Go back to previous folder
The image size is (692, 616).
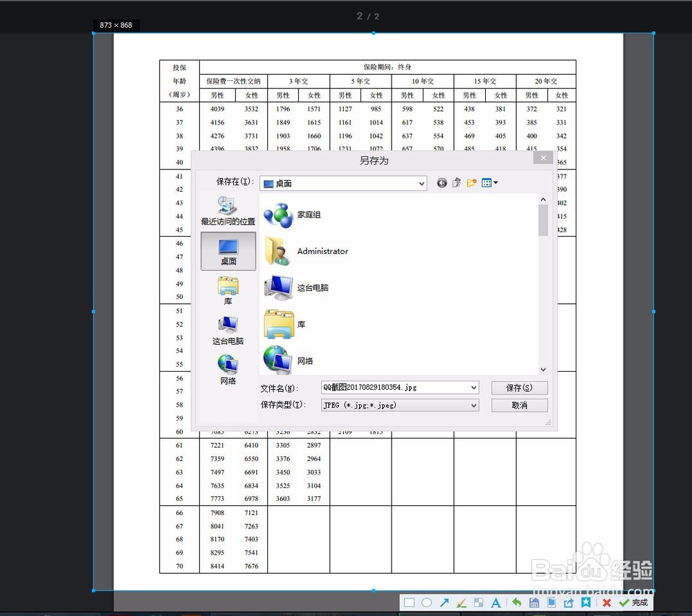coord(441,183)
